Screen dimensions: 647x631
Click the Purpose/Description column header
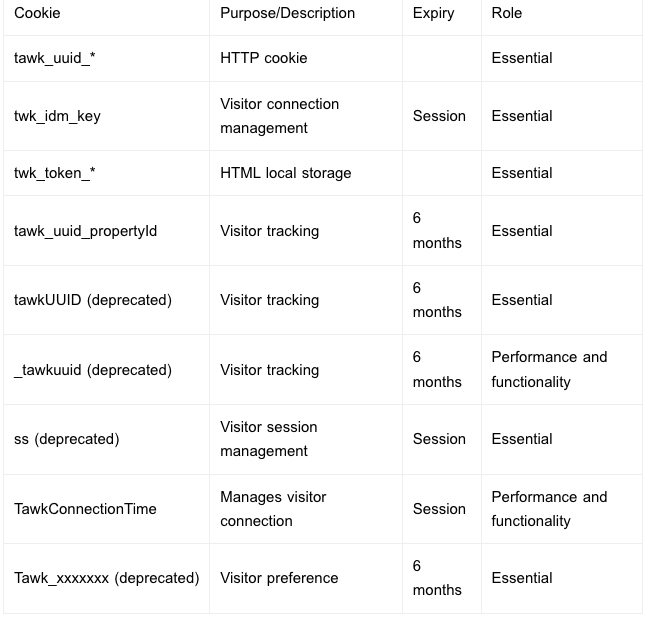click(x=287, y=13)
